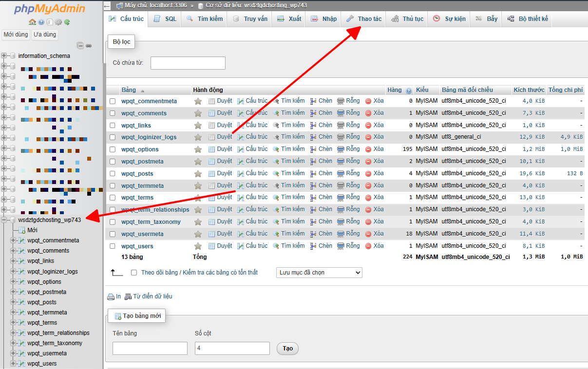Screen dimensions: 588x369
Task: Click the Xóa icon for wpqt_posts
Action: [368, 174]
